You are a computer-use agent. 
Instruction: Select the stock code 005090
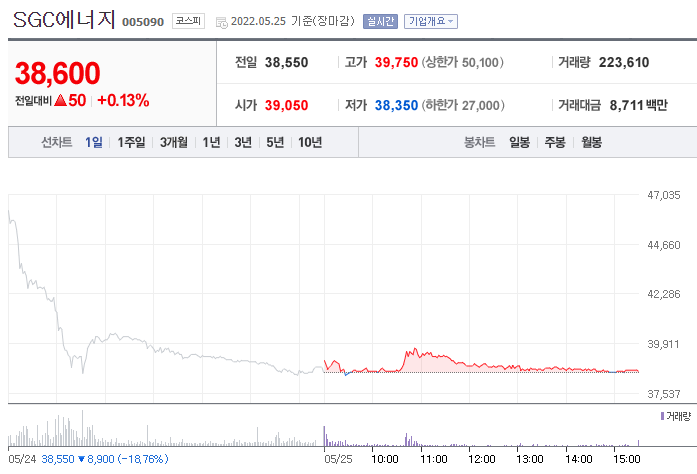(x=143, y=22)
